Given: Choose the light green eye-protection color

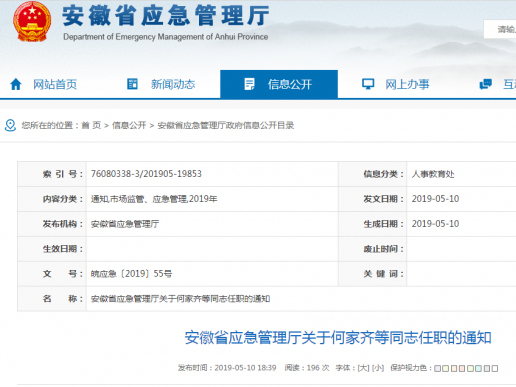Looking at the screenshot, I should pos(470,368).
